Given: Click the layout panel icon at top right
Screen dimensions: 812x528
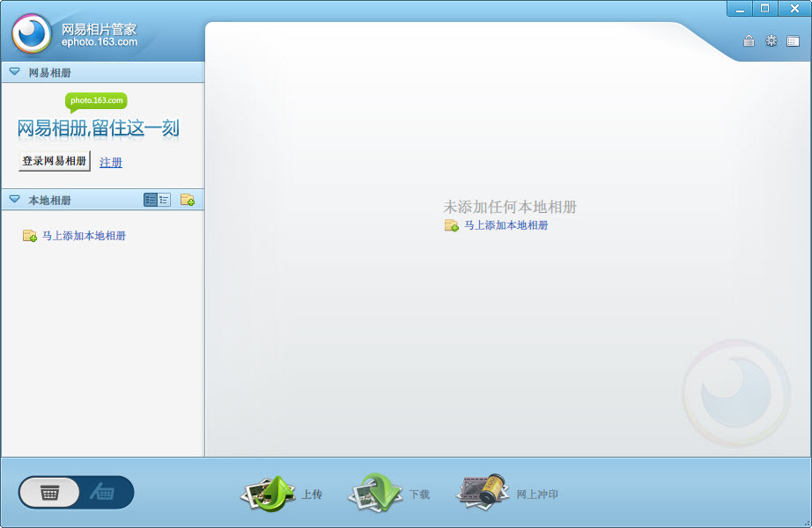Looking at the screenshot, I should [x=793, y=41].
